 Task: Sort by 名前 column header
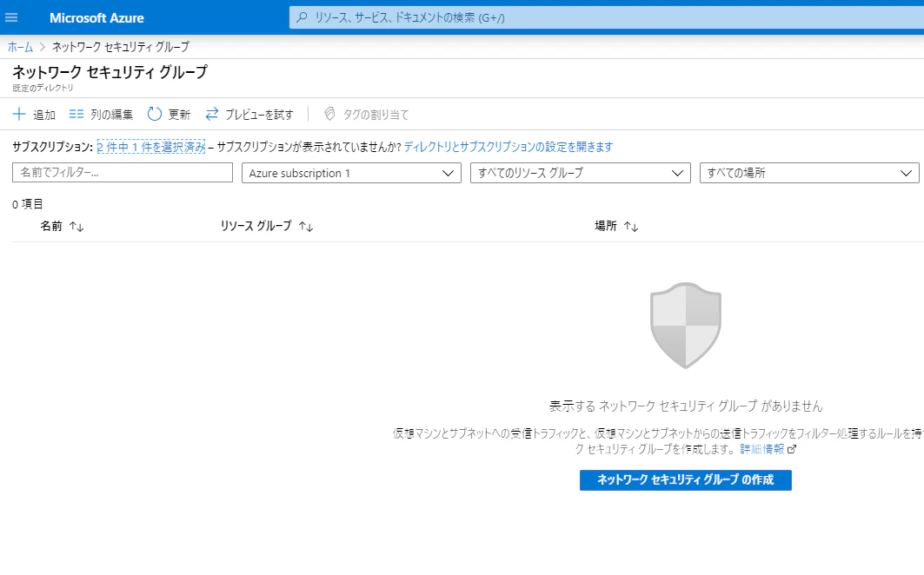click(62, 226)
